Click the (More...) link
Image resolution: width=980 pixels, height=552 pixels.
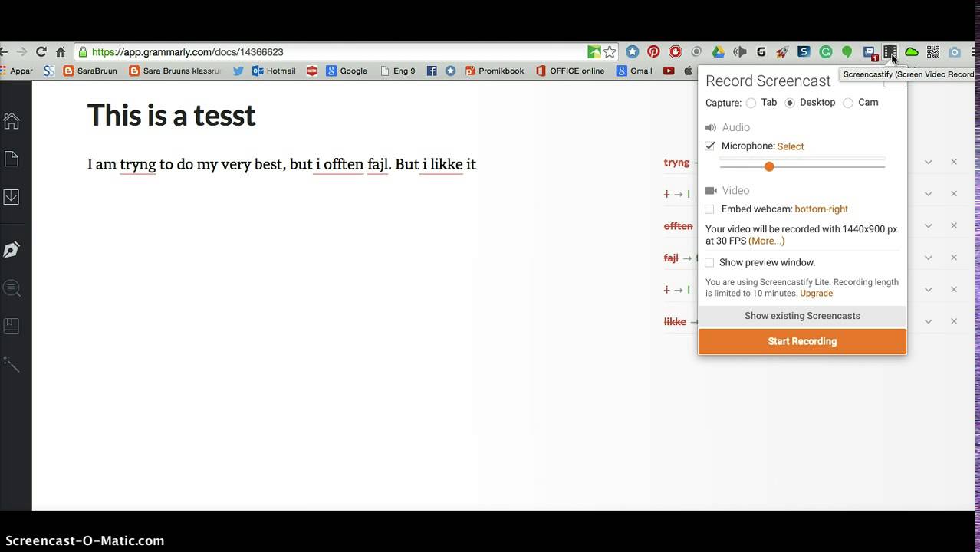tap(766, 241)
